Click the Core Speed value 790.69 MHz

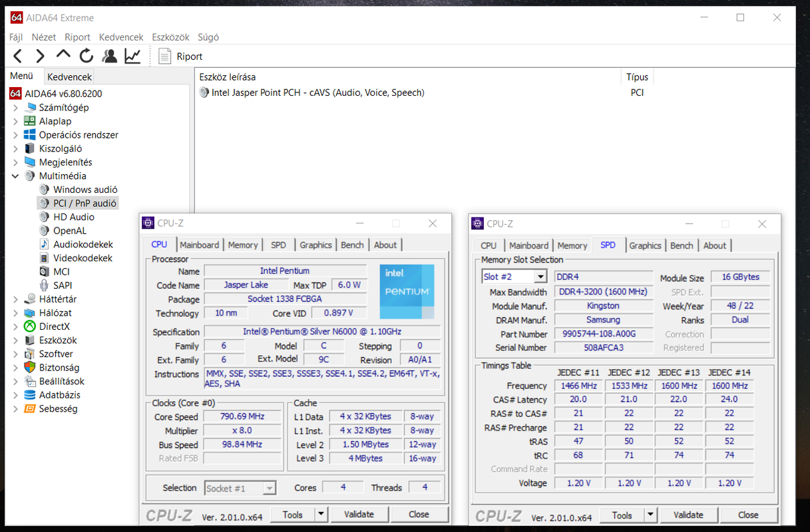[243, 416]
